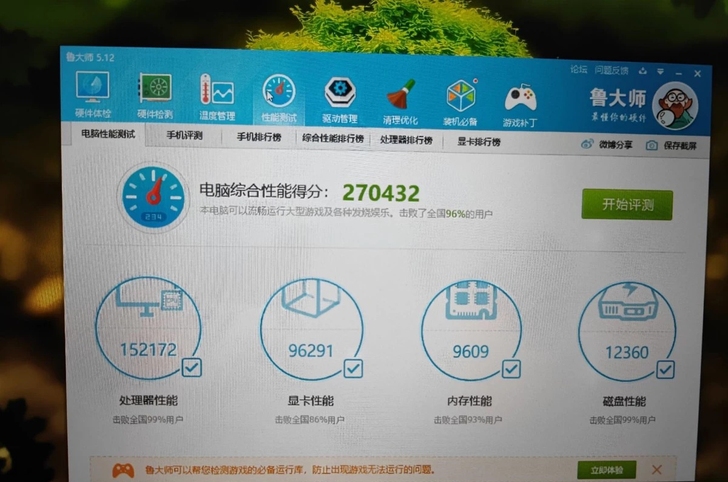The height and width of the screenshot is (482, 728).
Task: Click the memory score 9609
Action: coord(470,352)
